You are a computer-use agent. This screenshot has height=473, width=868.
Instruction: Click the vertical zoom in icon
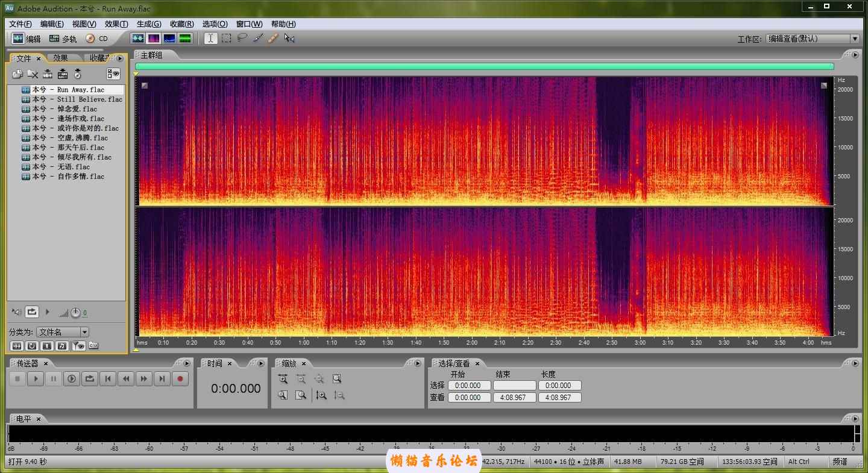pyautogui.click(x=321, y=395)
